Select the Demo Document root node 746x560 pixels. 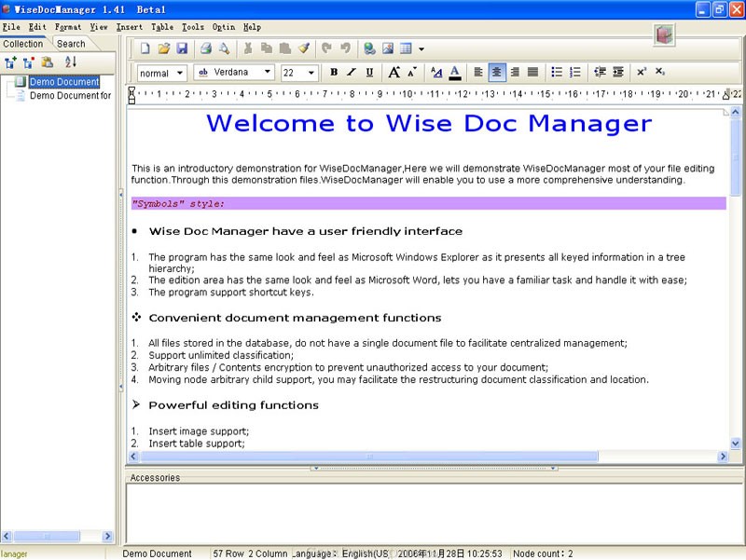pos(64,82)
